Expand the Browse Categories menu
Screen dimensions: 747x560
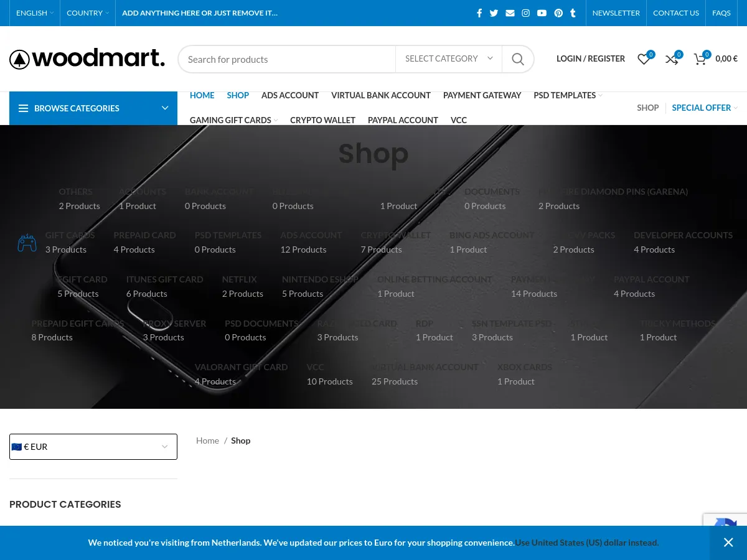(93, 108)
